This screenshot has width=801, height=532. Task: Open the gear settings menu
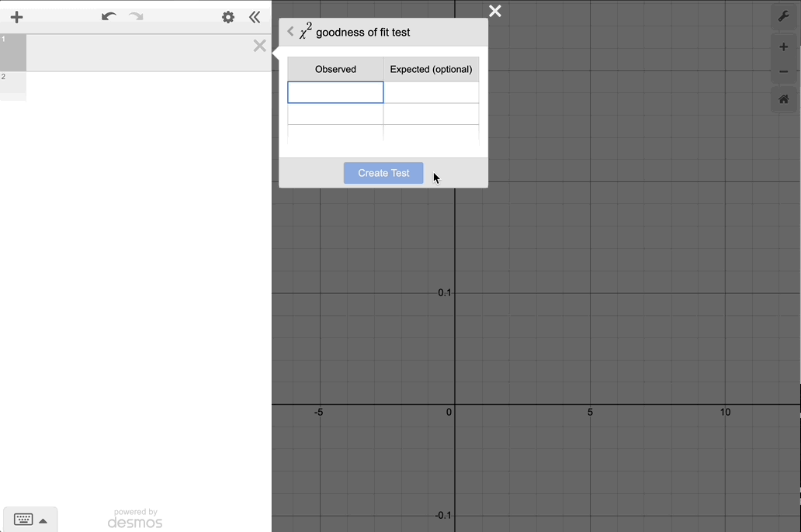pos(228,17)
